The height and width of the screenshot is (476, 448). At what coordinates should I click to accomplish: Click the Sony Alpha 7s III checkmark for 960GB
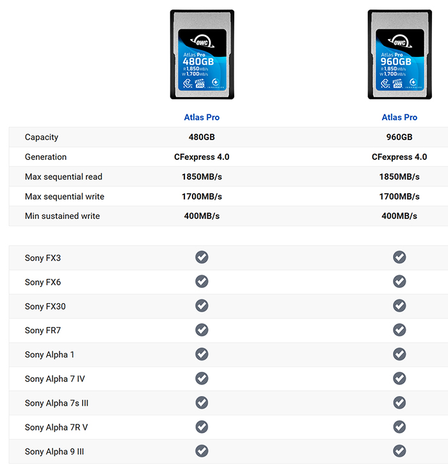click(x=399, y=402)
